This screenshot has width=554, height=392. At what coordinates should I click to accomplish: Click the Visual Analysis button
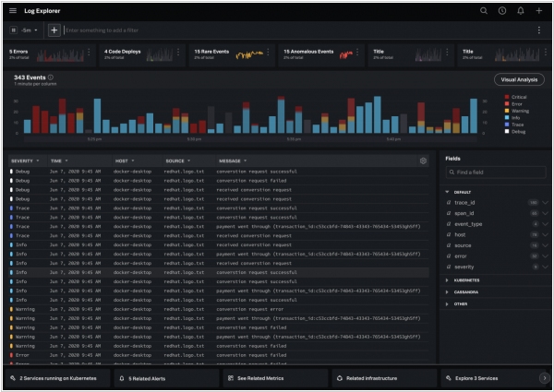pos(518,80)
